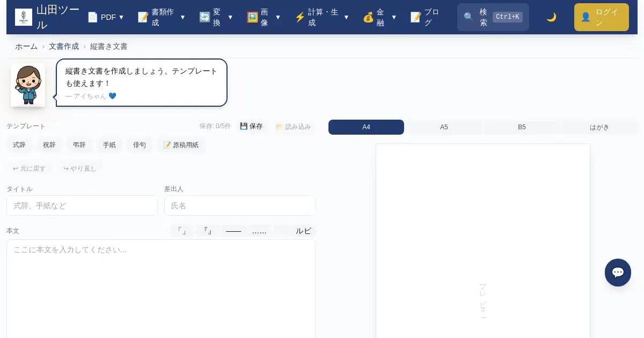Expand the 金融 dropdown menu

point(379,17)
